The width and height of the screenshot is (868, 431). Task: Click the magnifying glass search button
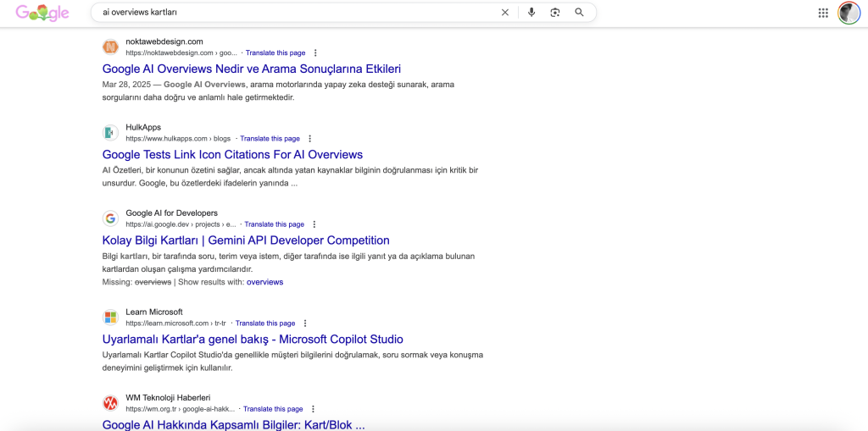click(580, 13)
